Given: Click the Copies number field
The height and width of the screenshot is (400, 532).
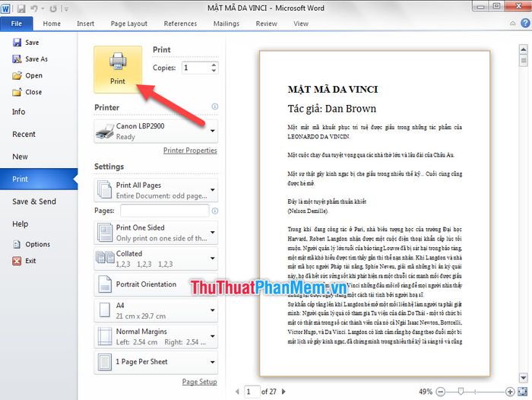Looking at the screenshot, I should [196, 68].
